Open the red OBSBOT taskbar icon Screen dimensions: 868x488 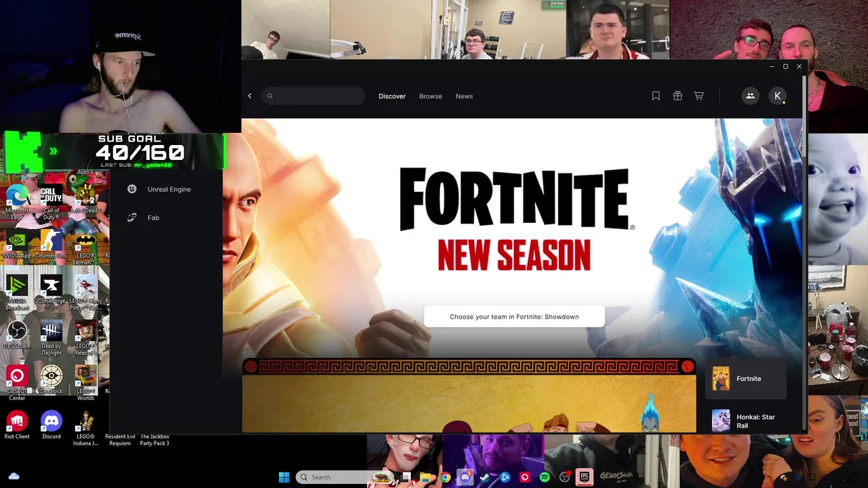[525, 477]
